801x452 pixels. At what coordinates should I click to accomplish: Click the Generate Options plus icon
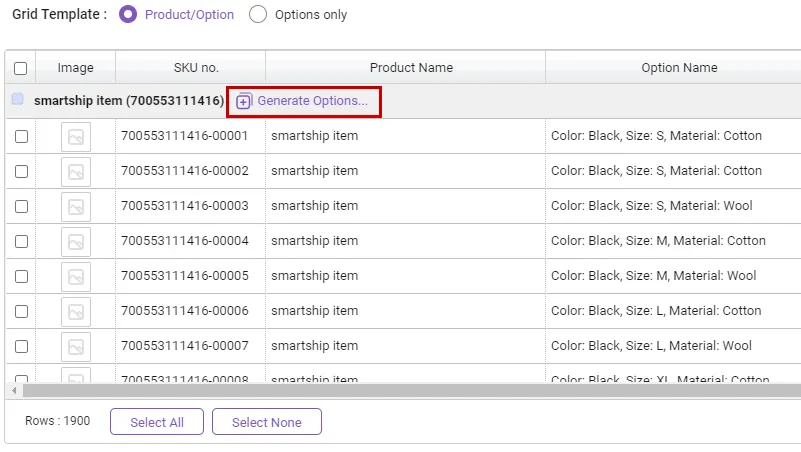[x=244, y=101]
